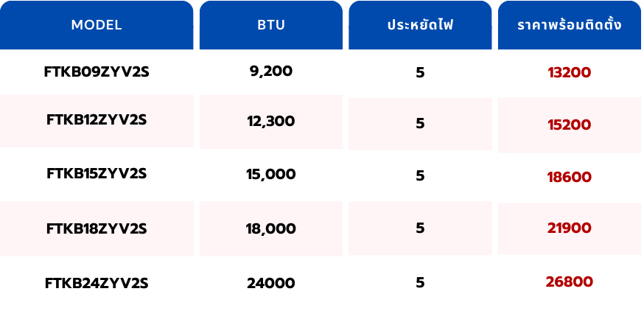This screenshot has width=644, height=311.
Task: Select model FTKB24ZYV2S
Action: click(97, 283)
